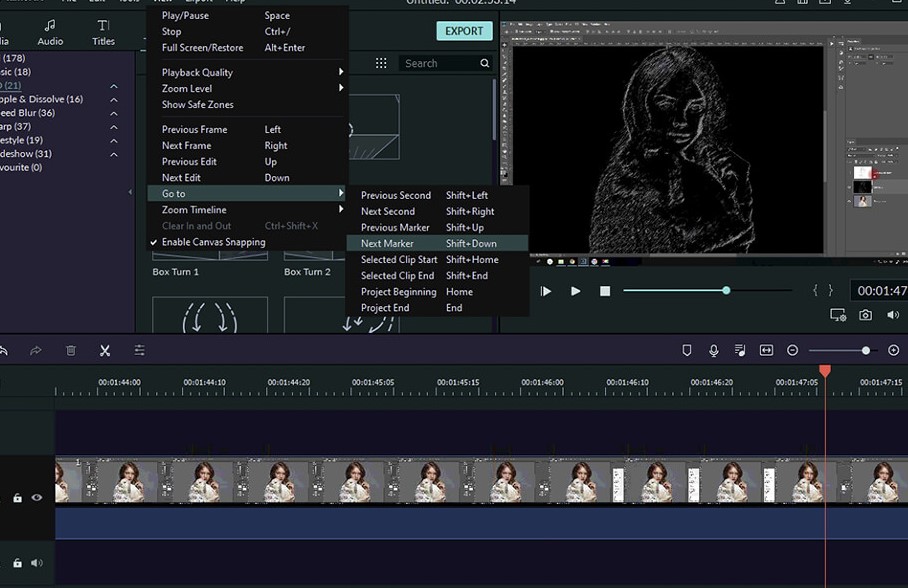Add a marker with shield icon
Screen dimensions: 908x588
tap(687, 350)
